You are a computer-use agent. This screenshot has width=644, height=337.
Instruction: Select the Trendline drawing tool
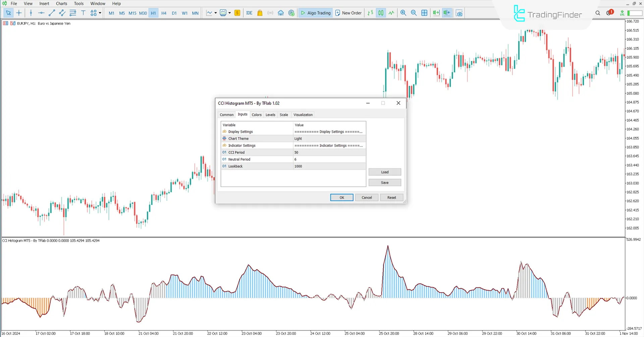point(52,13)
